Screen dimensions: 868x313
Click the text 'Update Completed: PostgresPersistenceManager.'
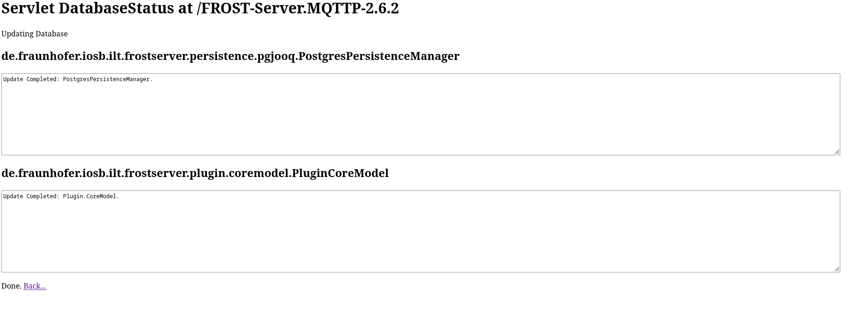[78, 79]
